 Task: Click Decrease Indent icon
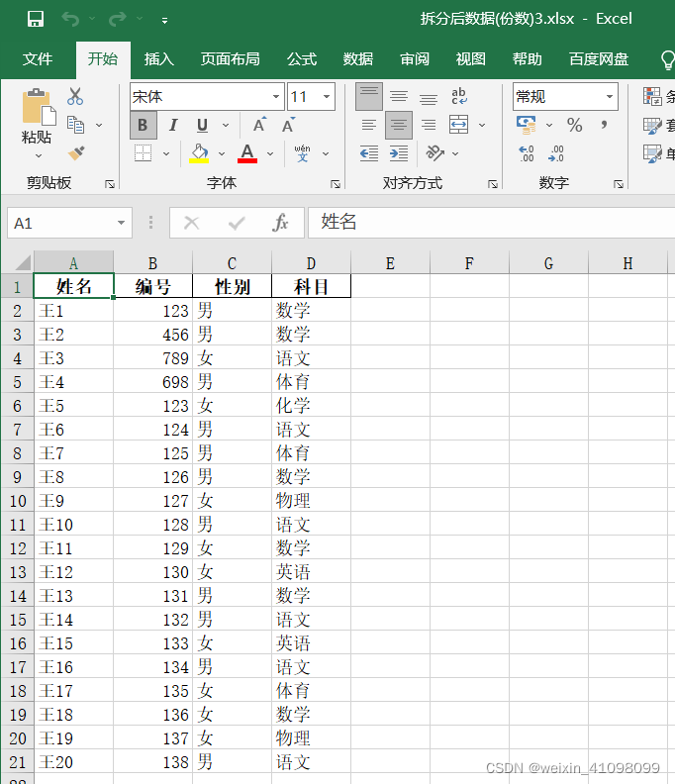coord(369,153)
